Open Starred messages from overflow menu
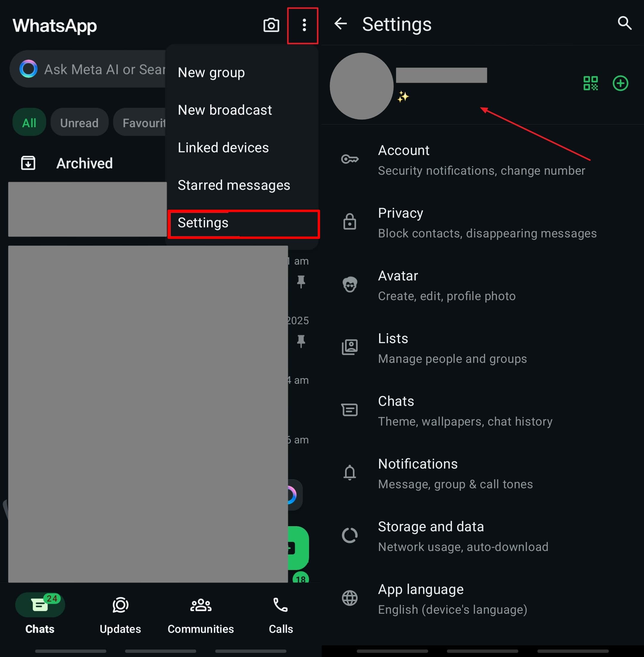The image size is (644, 657). (x=242, y=185)
